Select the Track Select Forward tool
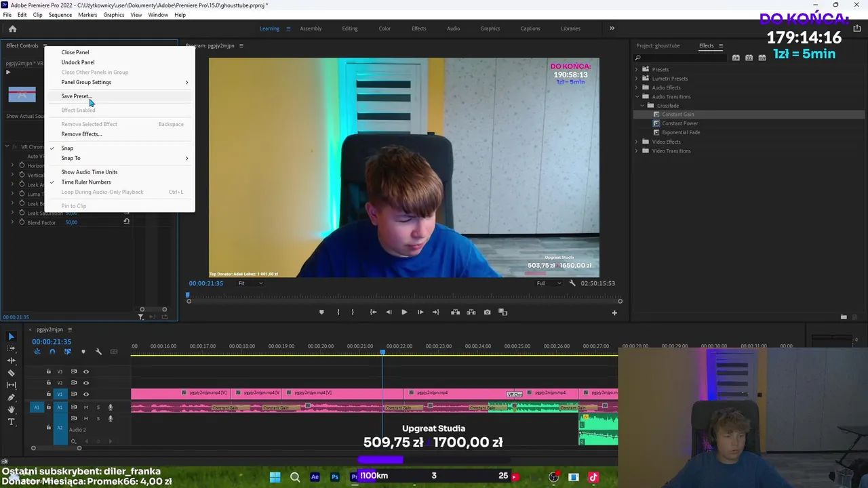Image resolution: width=868 pixels, height=488 pixels. click(11, 348)
